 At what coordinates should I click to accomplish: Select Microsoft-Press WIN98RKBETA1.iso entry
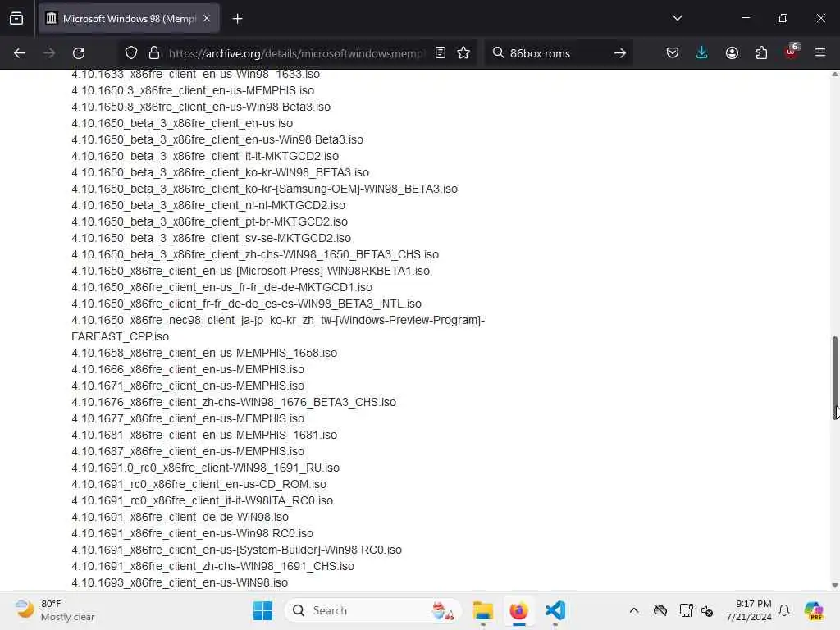[x=251, y=271]
